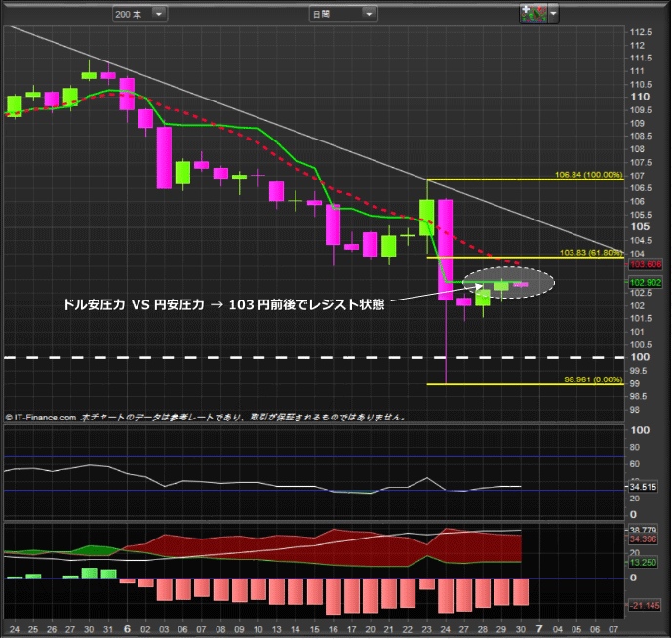Click the date label 03 on date axis
Viewport: 672px width, 639px height.
point(164,629)
